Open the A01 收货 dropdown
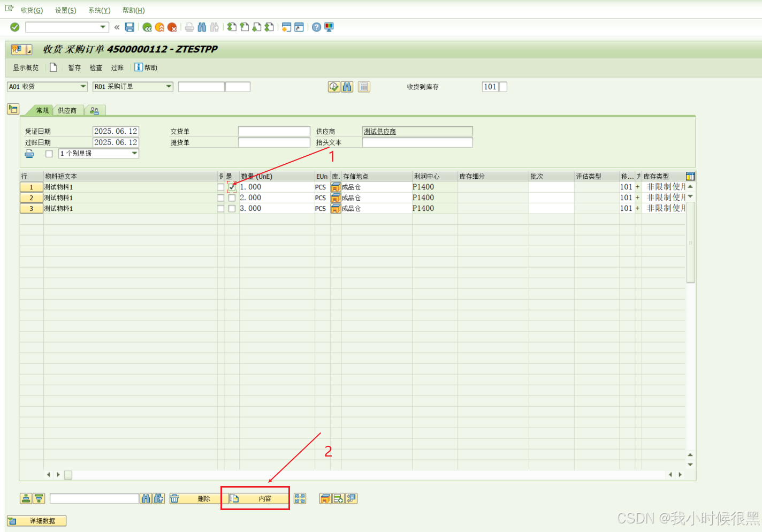Image resolution: width=762 pixels, height=532 pixels. coord(83,86)
